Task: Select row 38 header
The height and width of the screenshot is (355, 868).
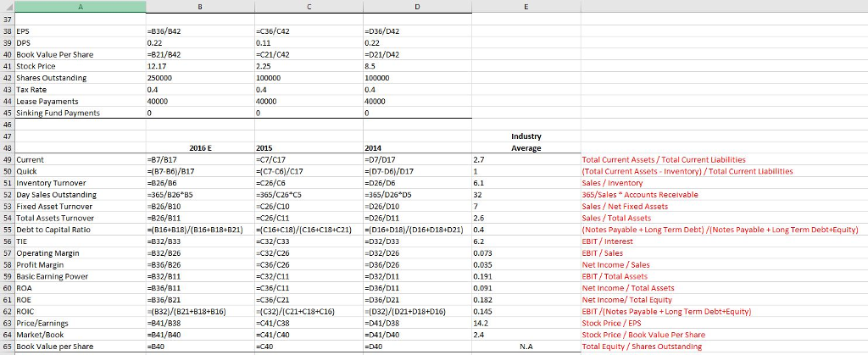Action: pyautogui.click(x=7, y=31)
